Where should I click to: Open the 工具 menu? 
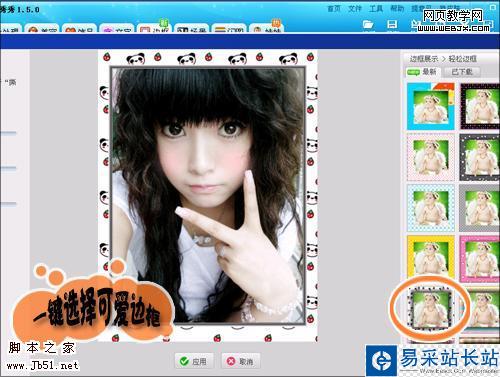[x=376, y=8]
